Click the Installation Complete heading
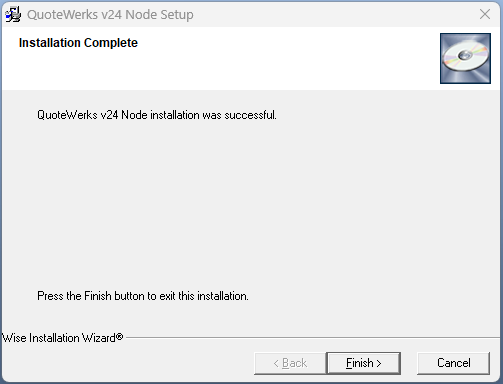This screenshot has height=384, width=503. coord(78,43)
